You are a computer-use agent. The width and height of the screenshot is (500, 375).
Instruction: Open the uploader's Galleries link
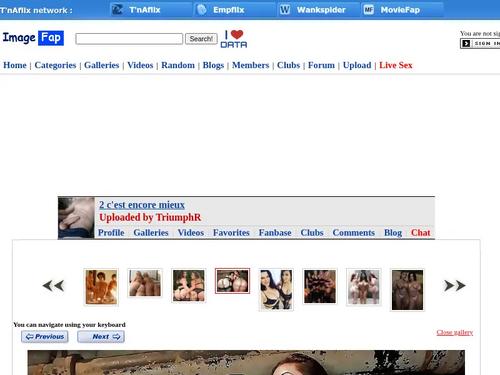(x=151, y=233)
